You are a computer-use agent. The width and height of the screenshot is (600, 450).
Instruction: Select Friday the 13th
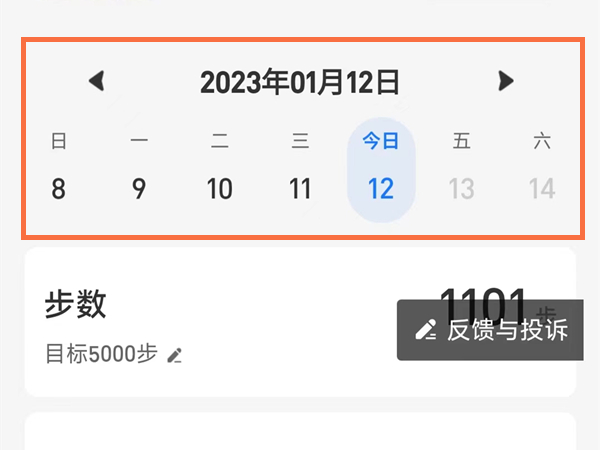(461, 189)
